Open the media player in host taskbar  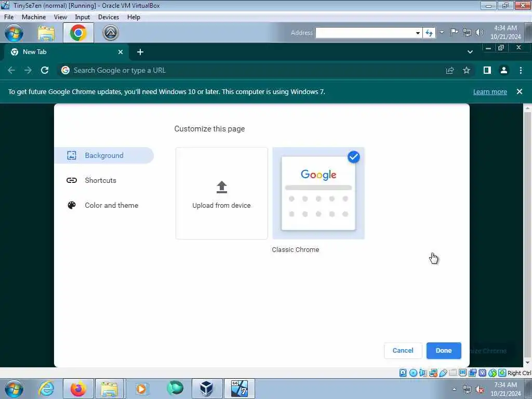point(141,389)
